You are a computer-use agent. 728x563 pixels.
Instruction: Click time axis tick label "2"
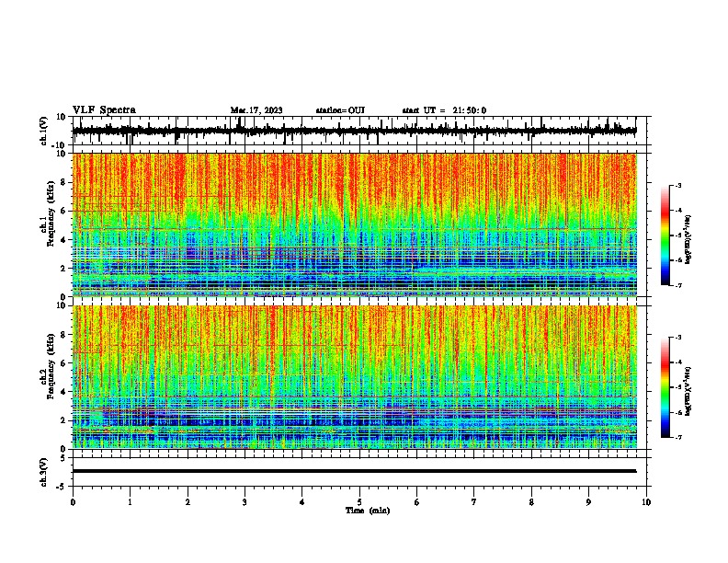(188, 502)
